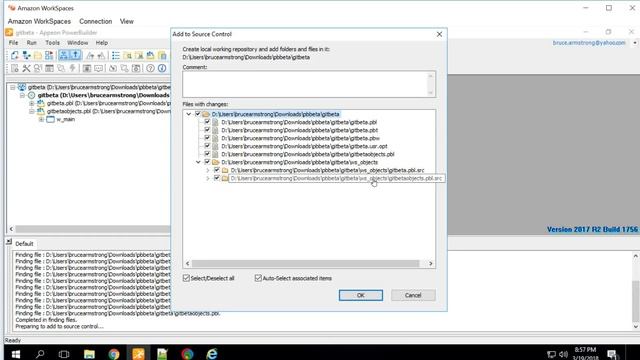Open the Window menu

pyautogui.click(x=78, y=42)
